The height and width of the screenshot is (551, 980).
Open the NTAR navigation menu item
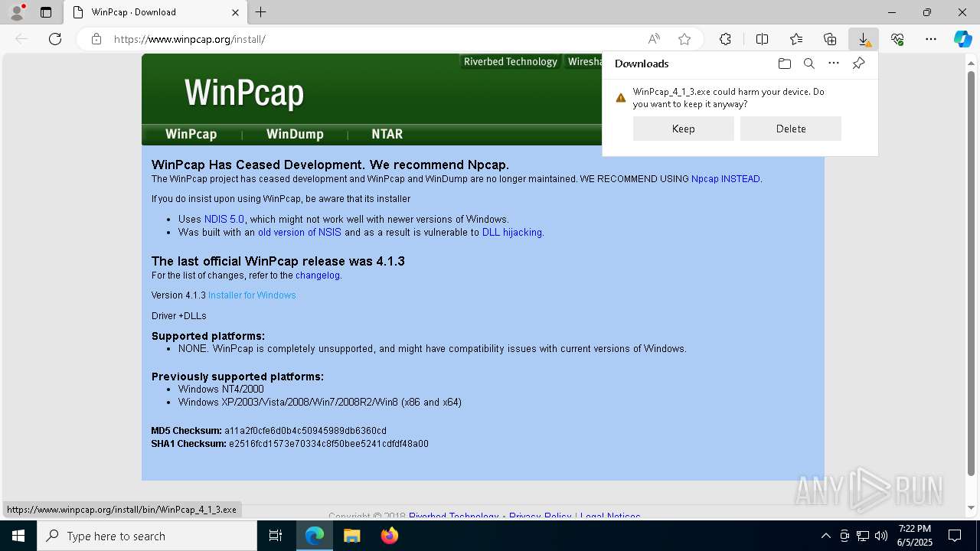pyautogui.click(x=387, y=134)
